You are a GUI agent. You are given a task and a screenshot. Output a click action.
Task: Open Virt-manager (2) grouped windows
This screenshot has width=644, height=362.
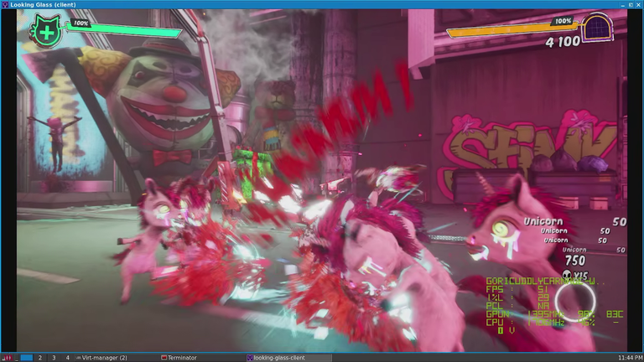101,358
